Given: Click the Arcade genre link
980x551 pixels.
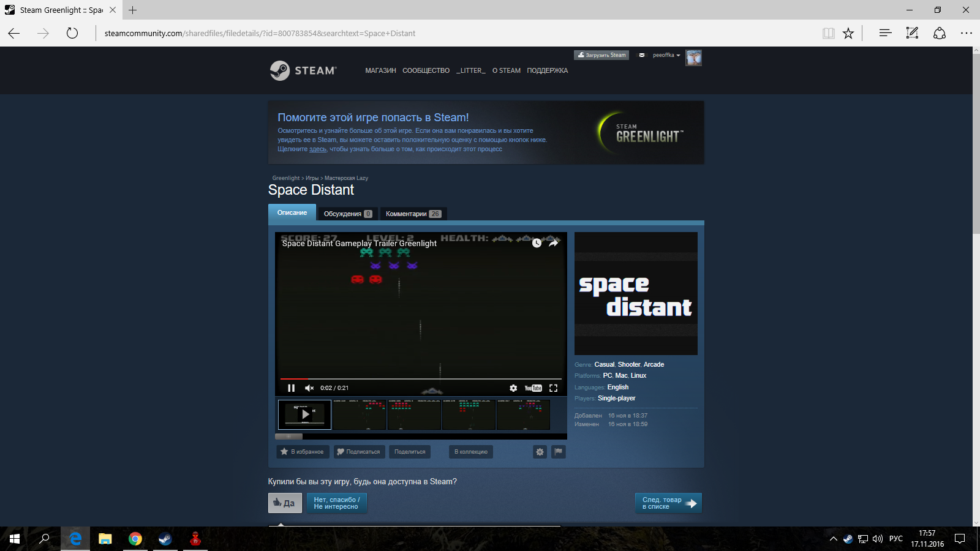Looking at the screenshot, I should [654, 365].
